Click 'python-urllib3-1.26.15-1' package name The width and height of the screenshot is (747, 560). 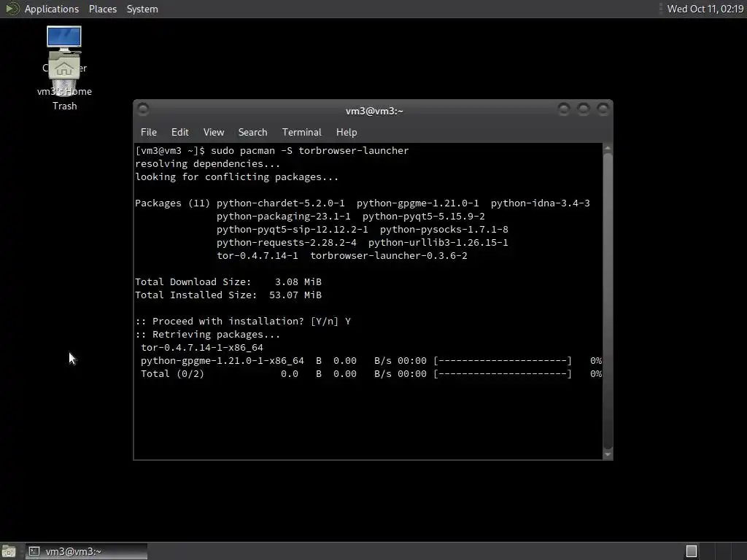(438, 242)
